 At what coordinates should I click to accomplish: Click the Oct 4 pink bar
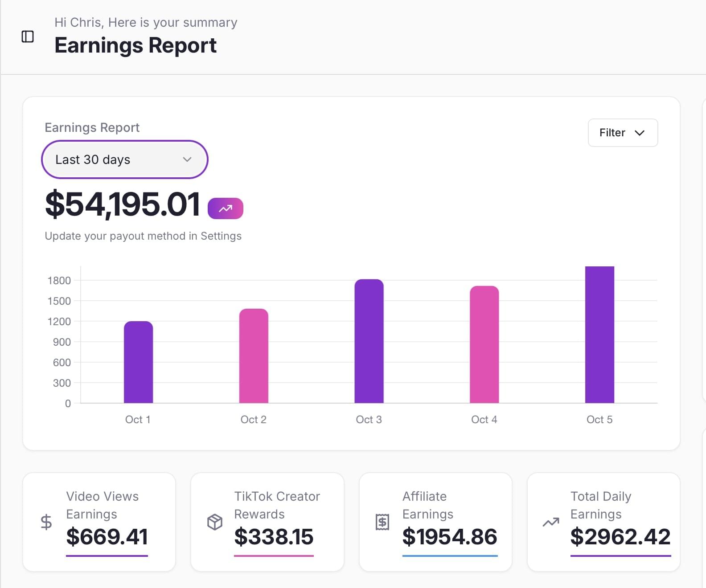click(x=484, y=344)
